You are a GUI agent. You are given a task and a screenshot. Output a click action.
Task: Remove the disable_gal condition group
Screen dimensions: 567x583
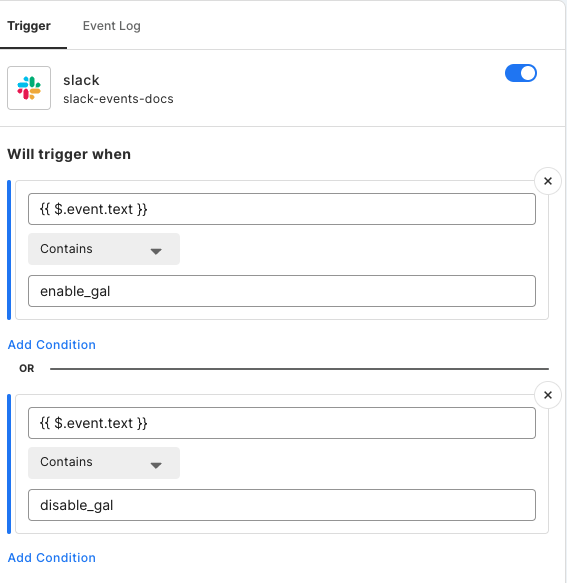[x=548, y=395]
